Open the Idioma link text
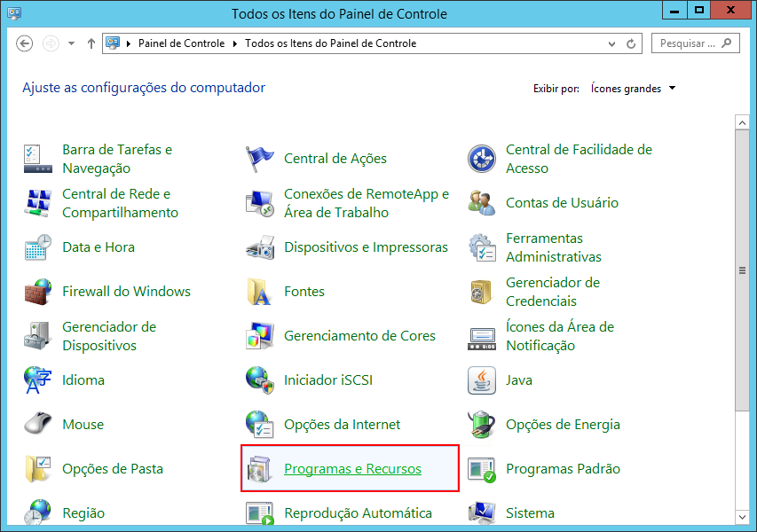The width and height of the screenshot is (757, 532). [x=83, y=380]
